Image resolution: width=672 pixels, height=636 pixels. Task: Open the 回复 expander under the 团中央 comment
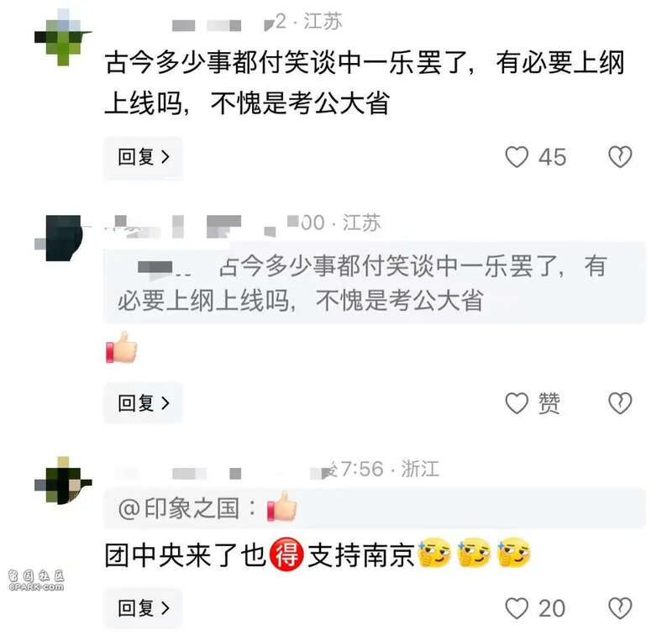[143, 608]
